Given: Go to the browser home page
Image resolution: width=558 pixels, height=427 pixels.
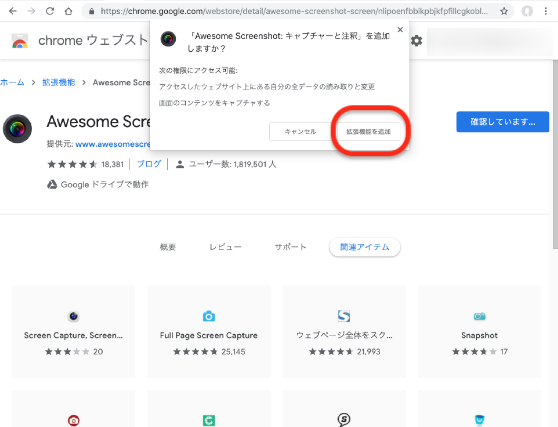Looking at the screenshot, I should 68,11.
